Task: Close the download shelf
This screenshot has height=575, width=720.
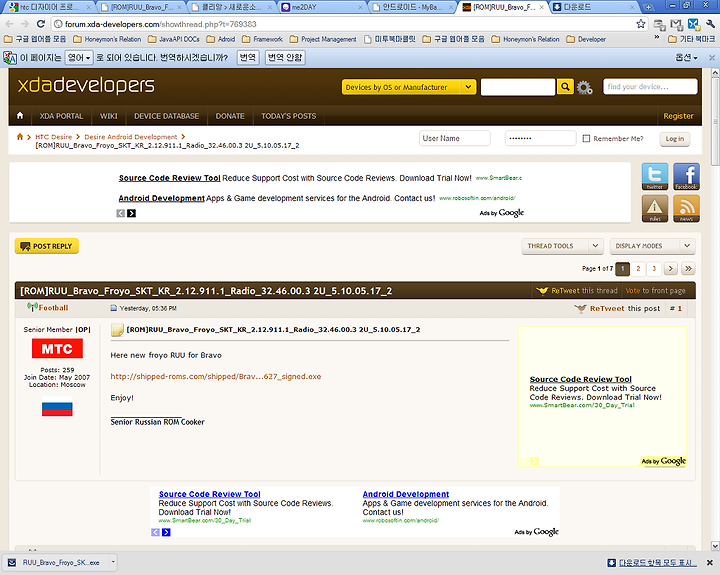Action: pos(709,563)
